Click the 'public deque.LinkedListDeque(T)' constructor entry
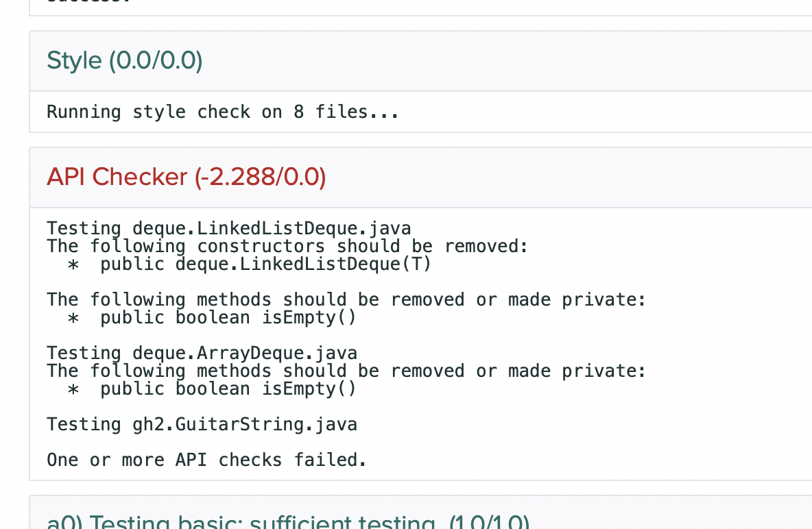Image resolution: width=812 pixels, height=529 pixels. (266, 264)
